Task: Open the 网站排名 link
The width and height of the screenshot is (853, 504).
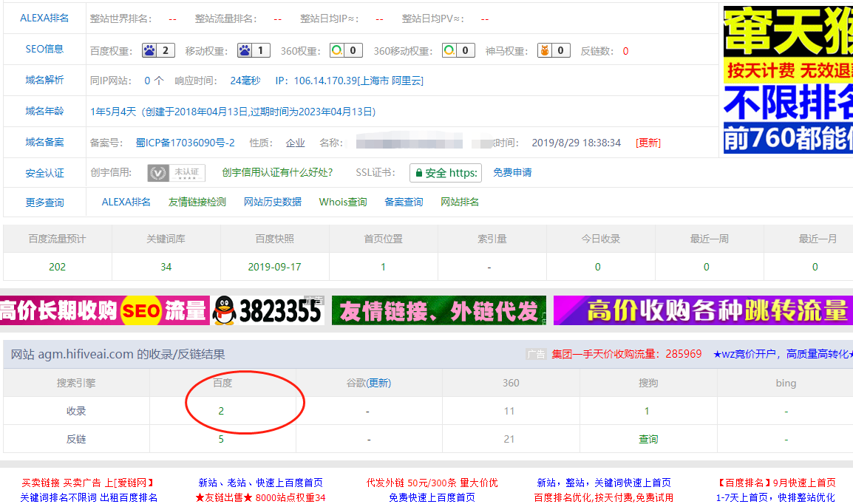Action: pos(460,202)
